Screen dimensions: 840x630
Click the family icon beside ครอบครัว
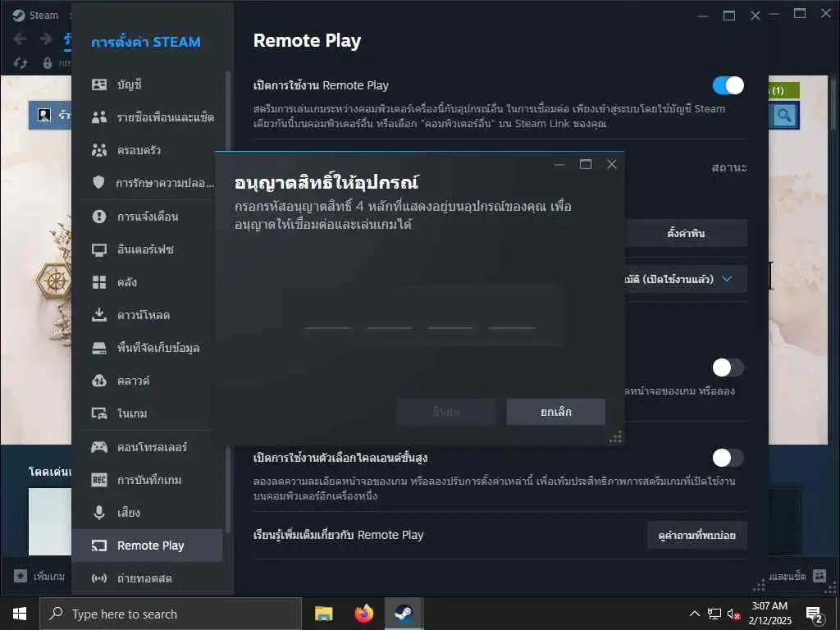point(99,150)
